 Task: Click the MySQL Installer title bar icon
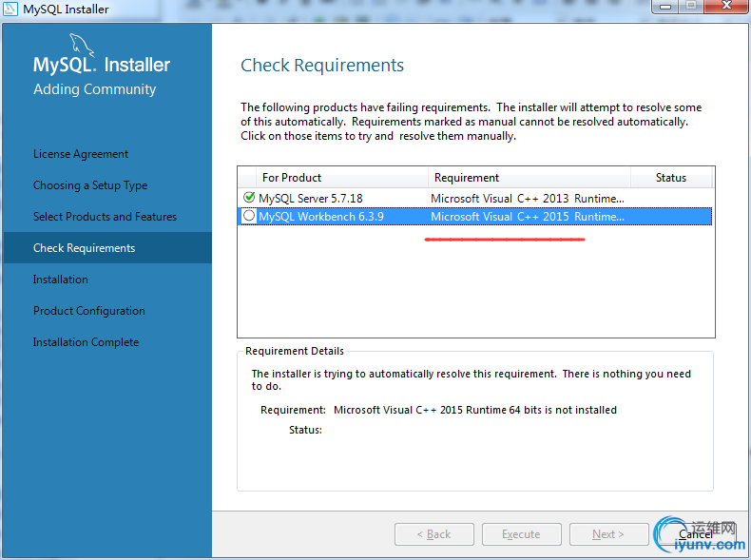(10, 9)
